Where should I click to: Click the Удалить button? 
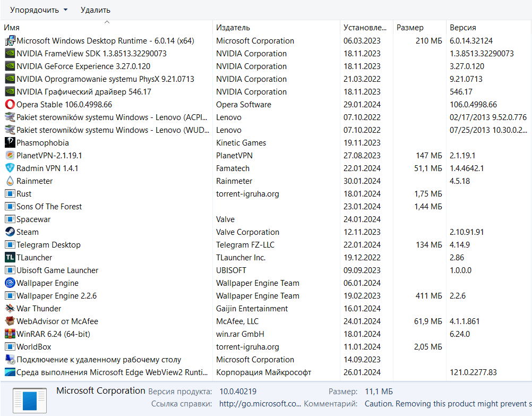[x=96, y=10]
